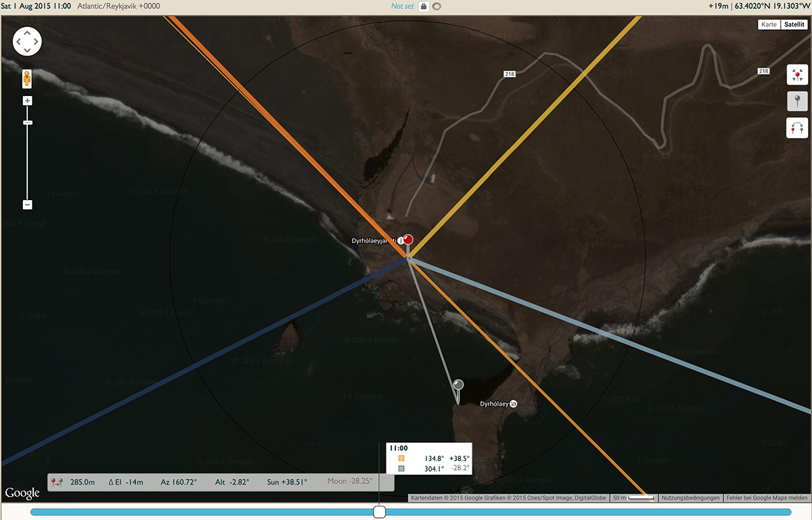Pan the map up with the arrow control
812x520 pixels.
(x=27, y=32)
